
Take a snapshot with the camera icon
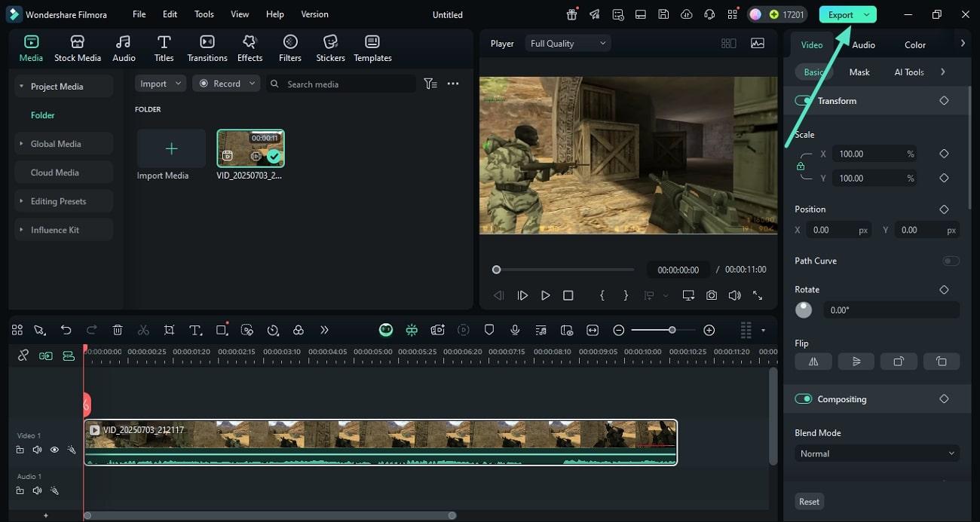[x=712, y=296]
